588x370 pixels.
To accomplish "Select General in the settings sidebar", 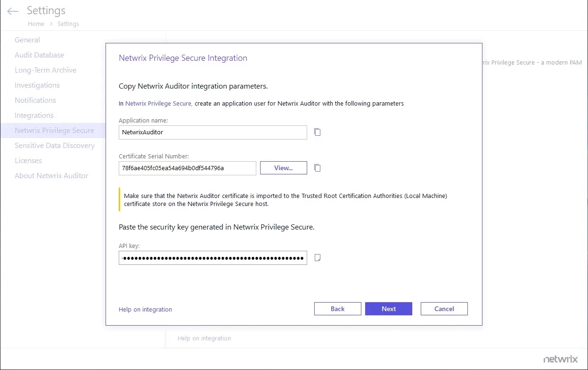I will pyautogui.click(x=27, y=40).
